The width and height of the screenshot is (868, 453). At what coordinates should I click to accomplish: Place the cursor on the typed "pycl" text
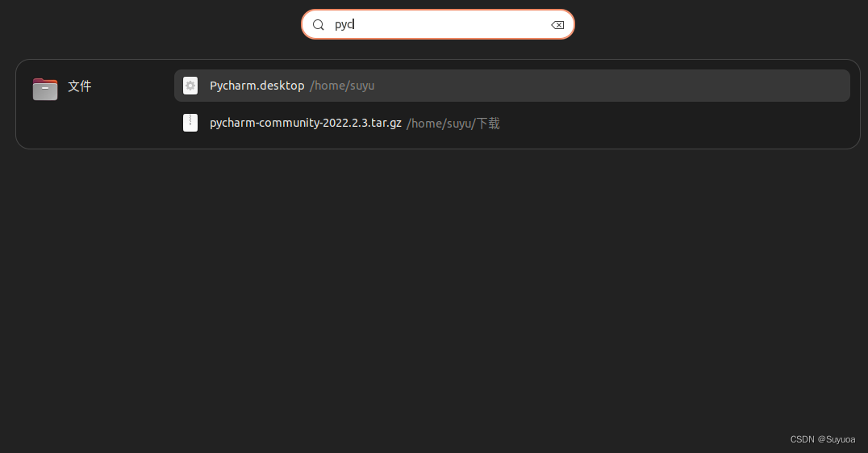344,25
